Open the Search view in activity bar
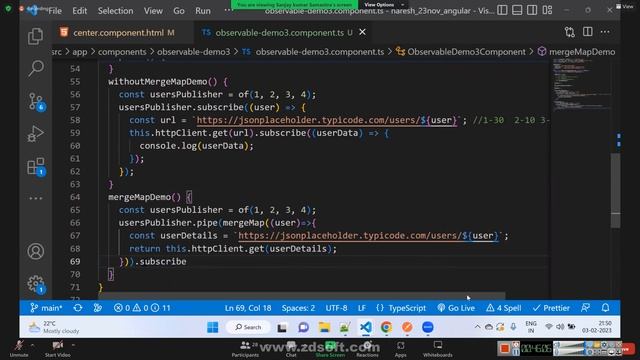This screenshot has height=360, width=640. [36, 68]
